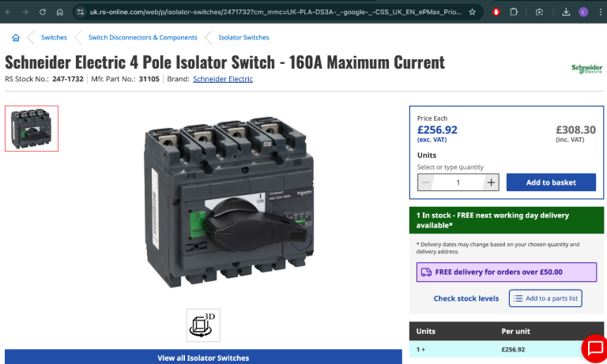607x364 pixels.
Task: Go to browser home page icon
Action: coord(60,12)
